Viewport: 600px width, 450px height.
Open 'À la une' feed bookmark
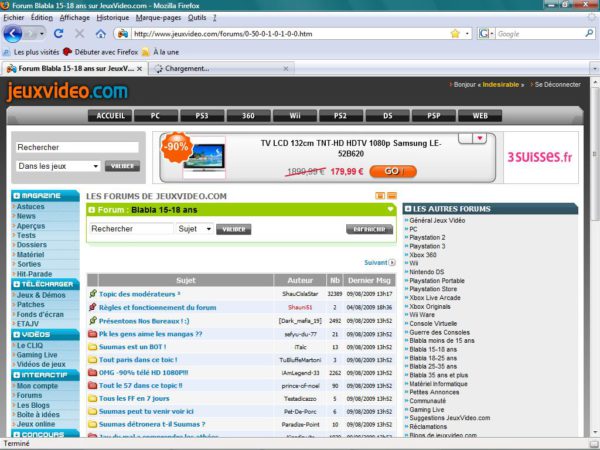click(x=161, y=52)
